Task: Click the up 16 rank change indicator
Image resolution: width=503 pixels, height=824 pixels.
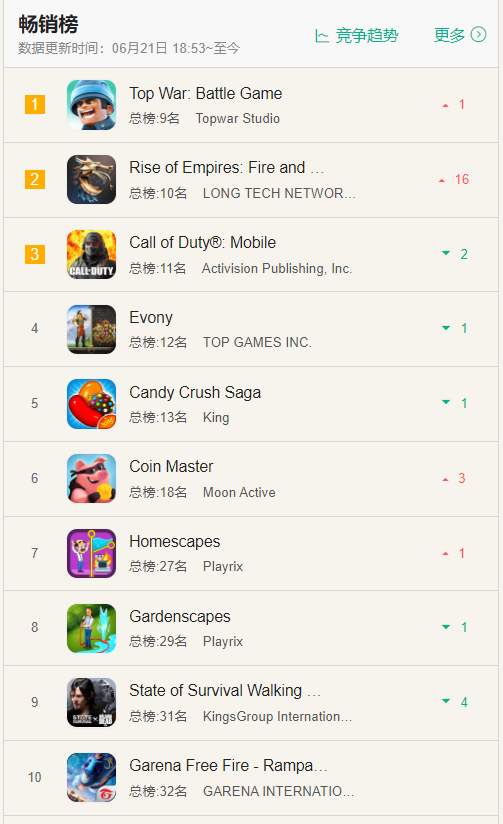Action: pos(454,180)
